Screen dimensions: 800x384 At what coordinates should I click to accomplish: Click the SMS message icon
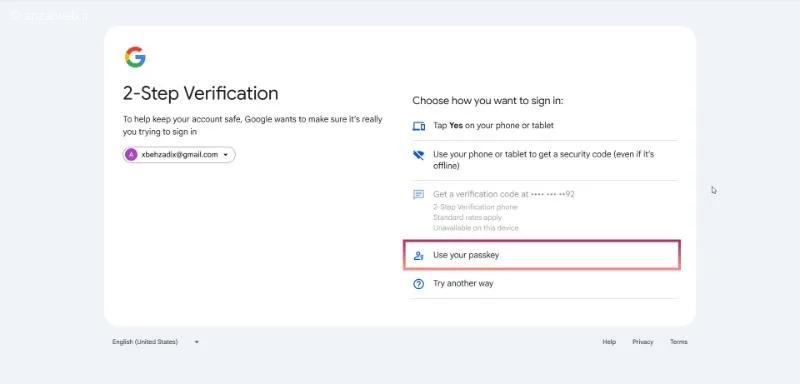coord(418,194)
